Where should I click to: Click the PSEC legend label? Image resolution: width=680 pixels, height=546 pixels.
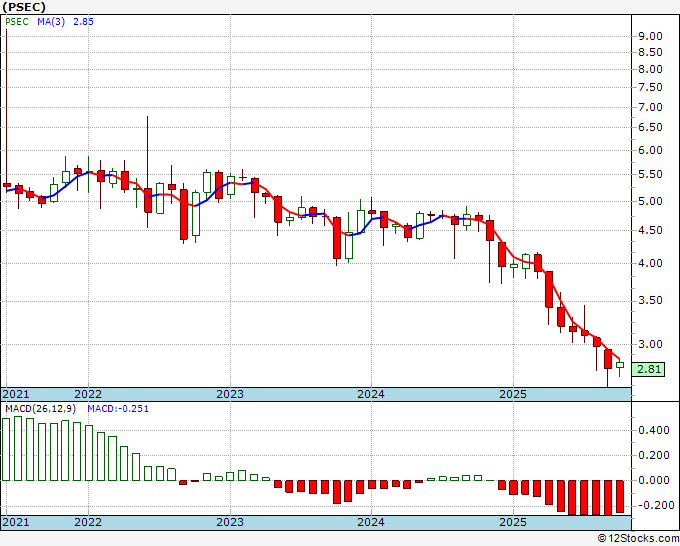click(17, 22)
